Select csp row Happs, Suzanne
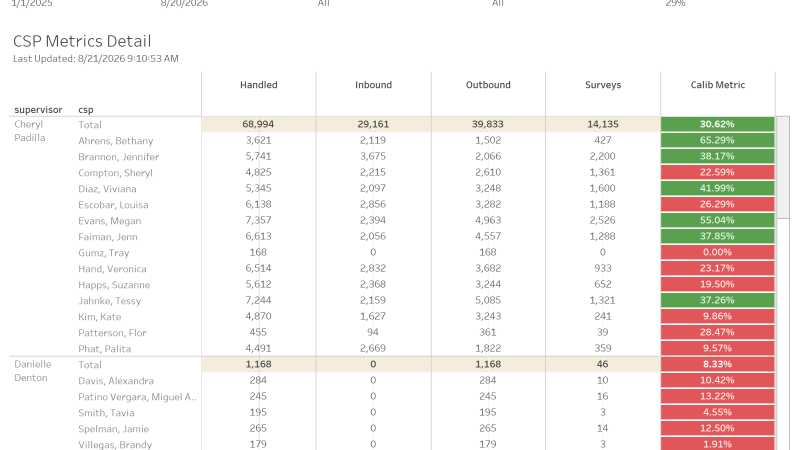 pos(114,285)
